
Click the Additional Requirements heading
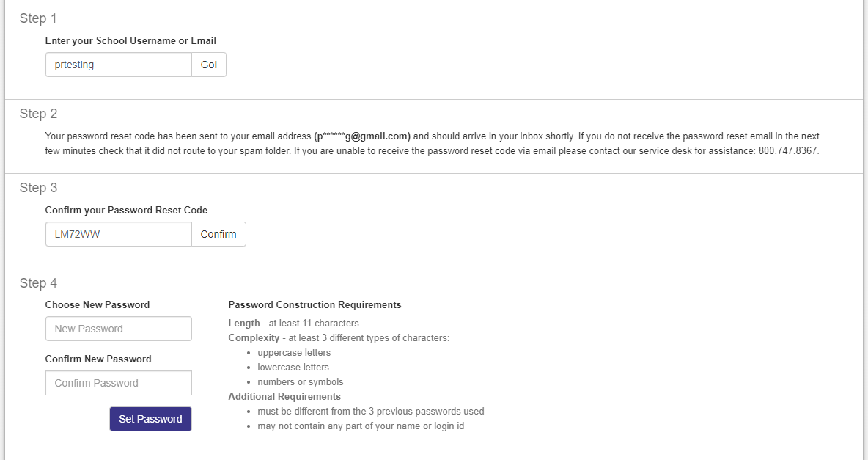(284, 396)
